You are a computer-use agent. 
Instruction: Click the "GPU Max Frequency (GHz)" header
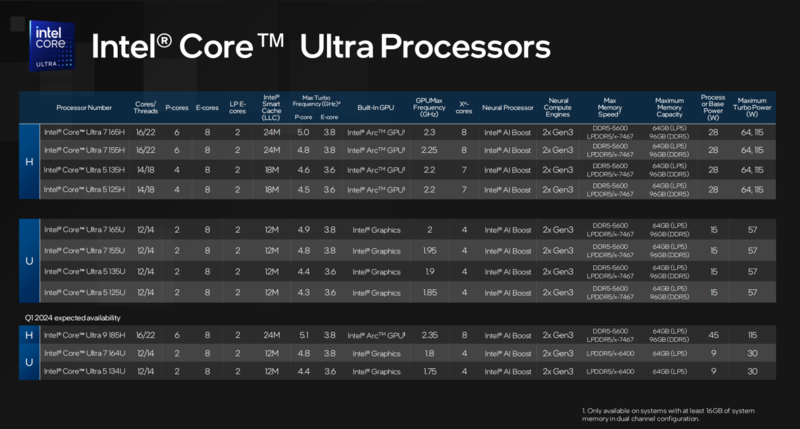429,108
